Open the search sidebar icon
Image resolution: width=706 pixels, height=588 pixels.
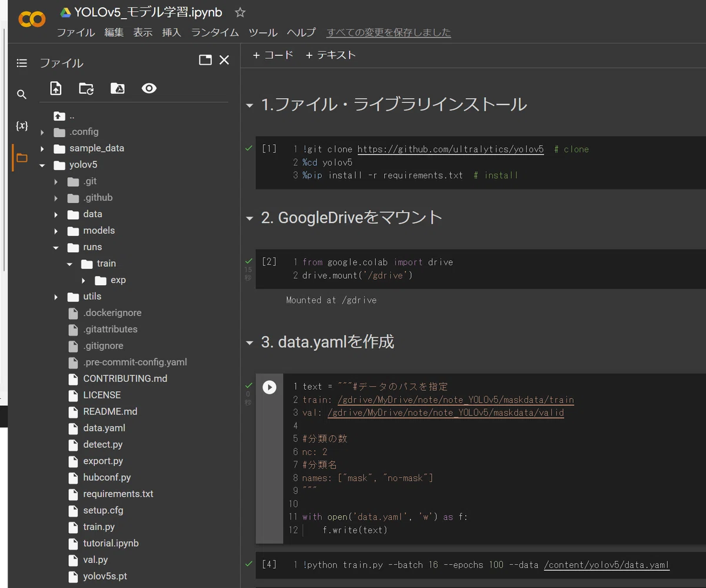click(22, 94)
